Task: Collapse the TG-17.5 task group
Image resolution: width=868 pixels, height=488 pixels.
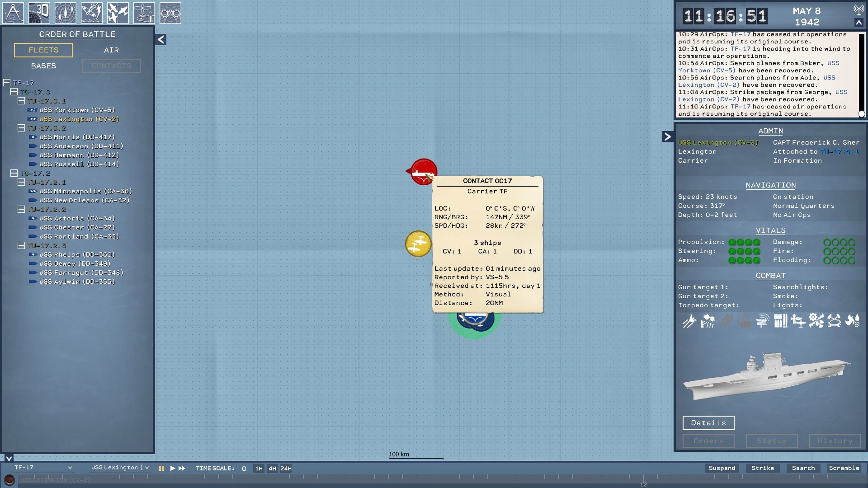Action: click(x=14, y=92)
